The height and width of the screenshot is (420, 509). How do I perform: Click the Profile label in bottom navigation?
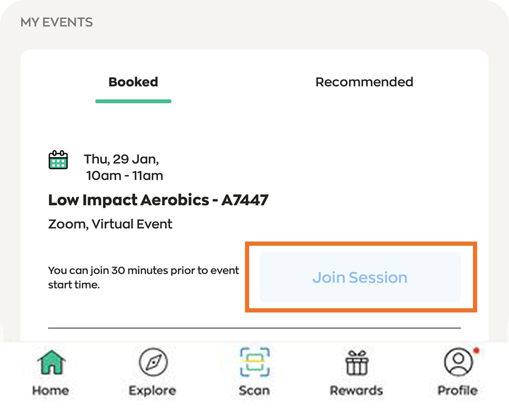click(x=457, y=391)
